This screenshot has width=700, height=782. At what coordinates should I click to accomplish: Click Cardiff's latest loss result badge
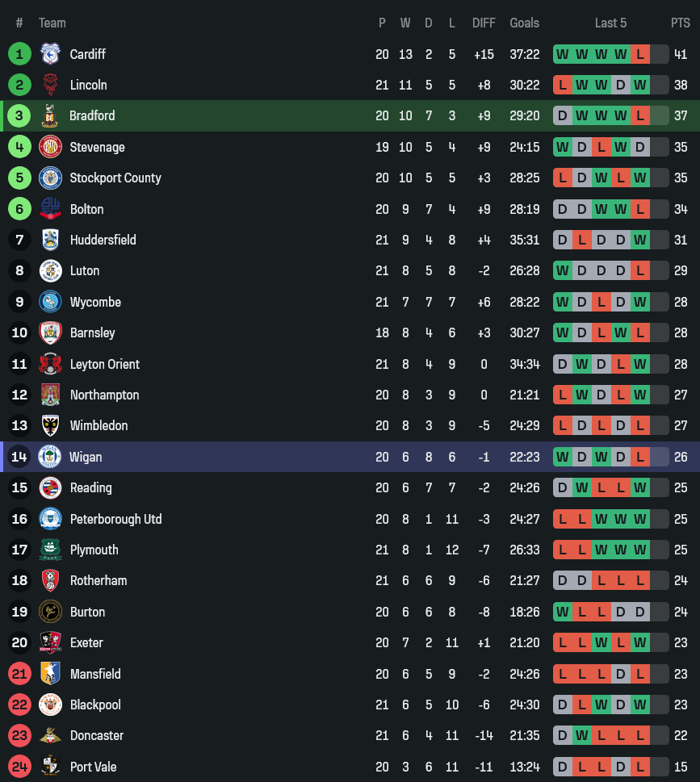pyautogui.click(x=640, y=54)
